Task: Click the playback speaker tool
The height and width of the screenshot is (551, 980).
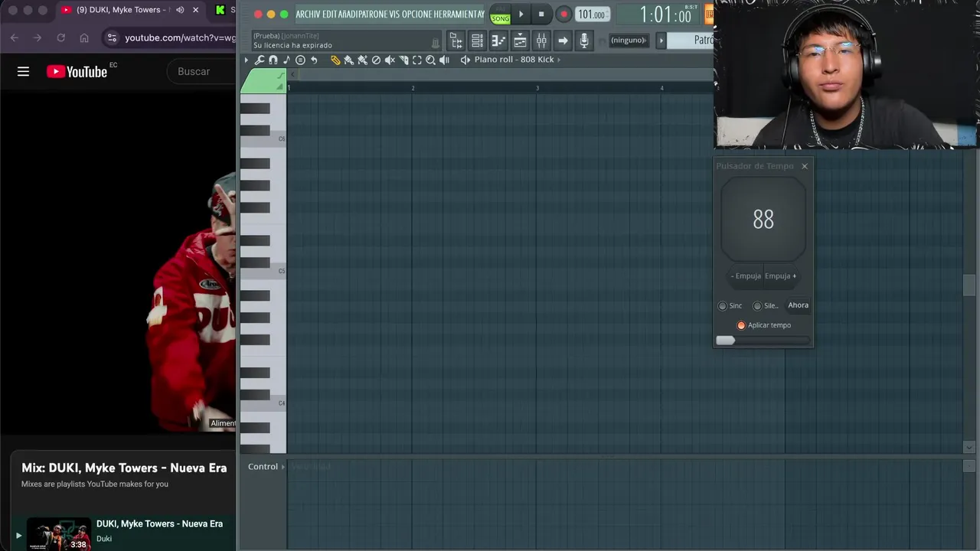Action: pos(444,60)
